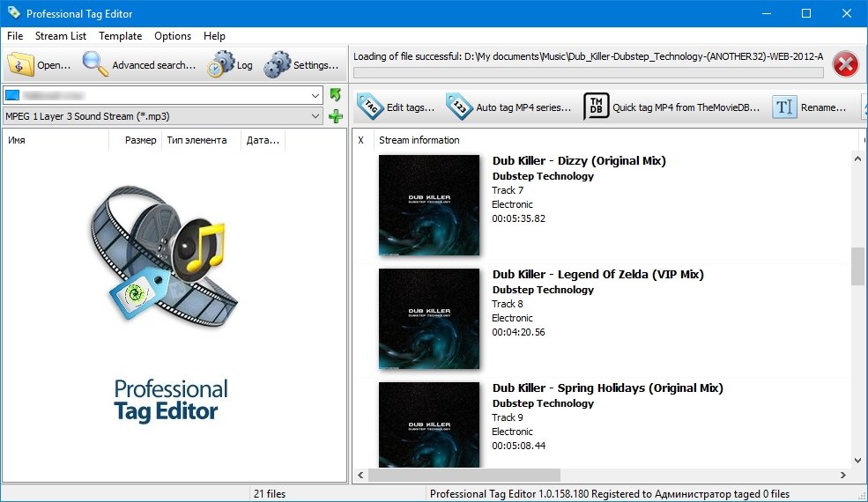Click the Loading of file successful message

point(589,56)
